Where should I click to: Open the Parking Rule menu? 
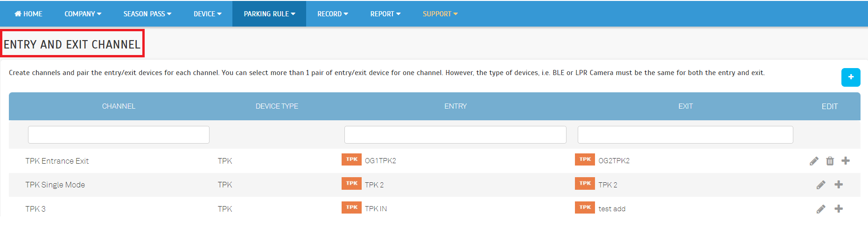click(x=269, y=14)
